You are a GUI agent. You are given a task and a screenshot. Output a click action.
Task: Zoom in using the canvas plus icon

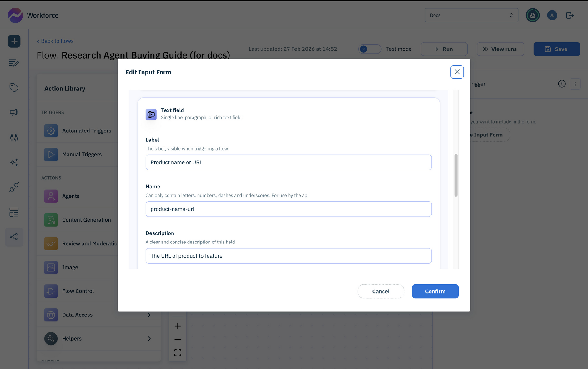tap(178, 326)
